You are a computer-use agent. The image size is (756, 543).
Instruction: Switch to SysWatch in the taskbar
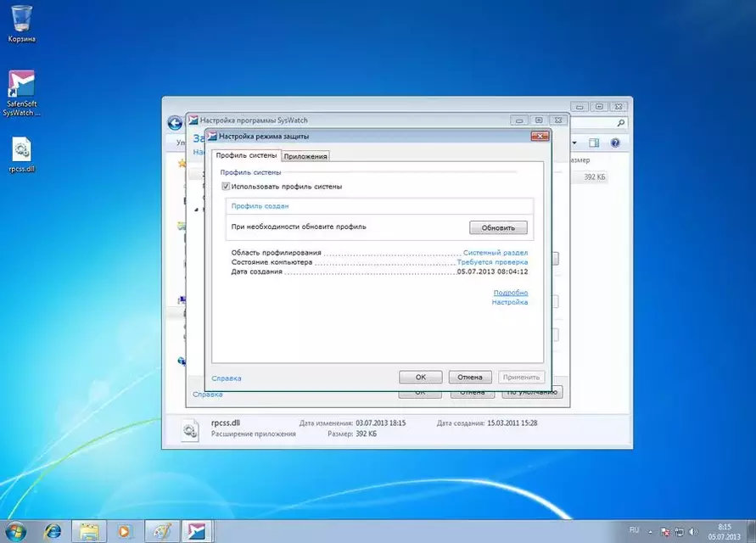click(x=197, y=531)
